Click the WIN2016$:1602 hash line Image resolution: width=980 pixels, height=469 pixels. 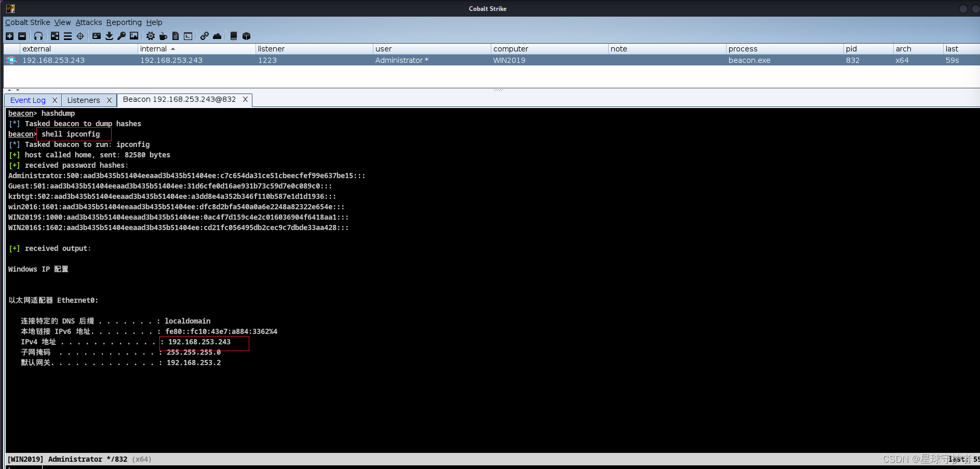(179, 227)
